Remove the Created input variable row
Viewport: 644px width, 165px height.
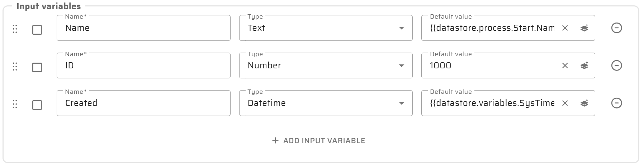(x=616, y=103)
